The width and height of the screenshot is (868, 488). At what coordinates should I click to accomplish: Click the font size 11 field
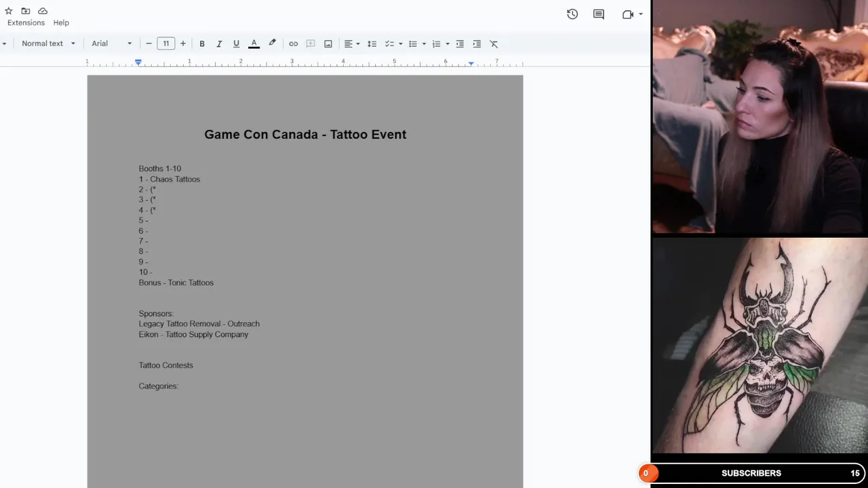point(165,43)
